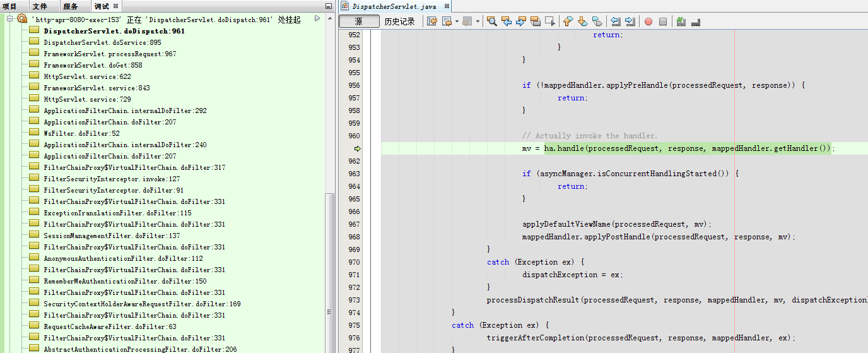Switch editor to History (历史记录) view
The width and height of the screenshot is (868, 353).
(x=400, y=21)
